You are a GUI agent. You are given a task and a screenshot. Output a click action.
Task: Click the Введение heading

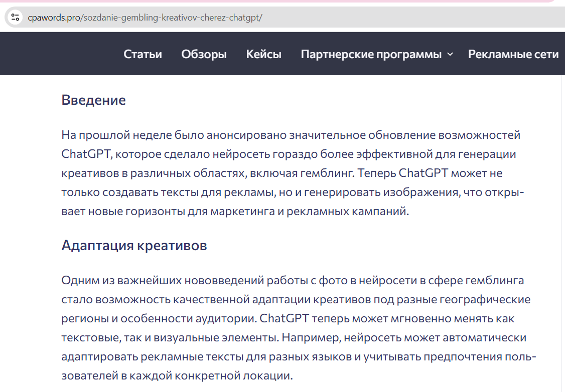point(93,100)
